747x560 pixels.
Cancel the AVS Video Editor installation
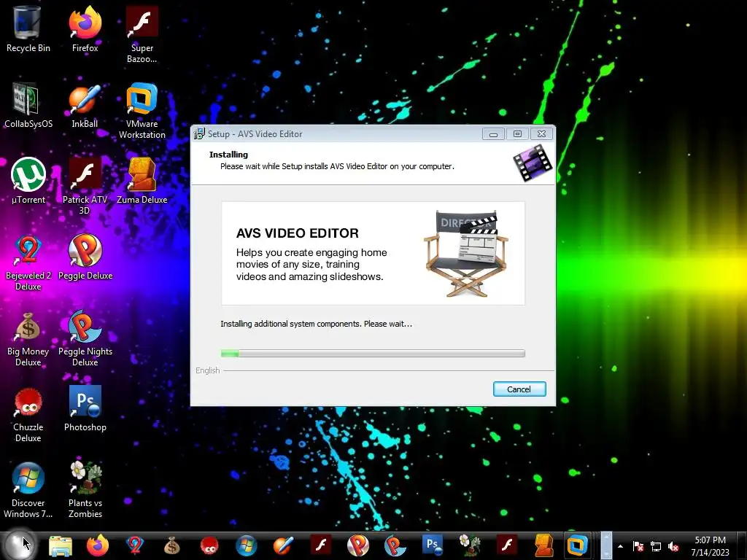pyautogui.click(x=519, y=389)
